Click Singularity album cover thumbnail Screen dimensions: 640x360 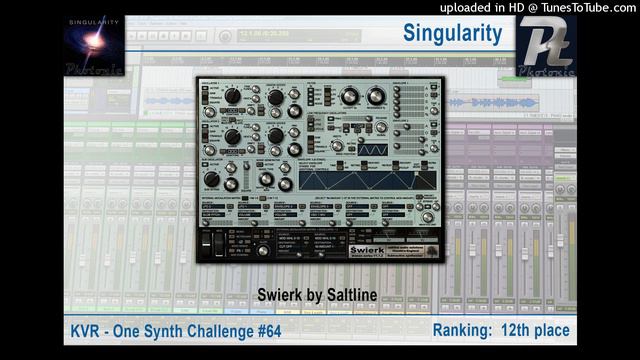pyautogui.click(x=94, y=46)
